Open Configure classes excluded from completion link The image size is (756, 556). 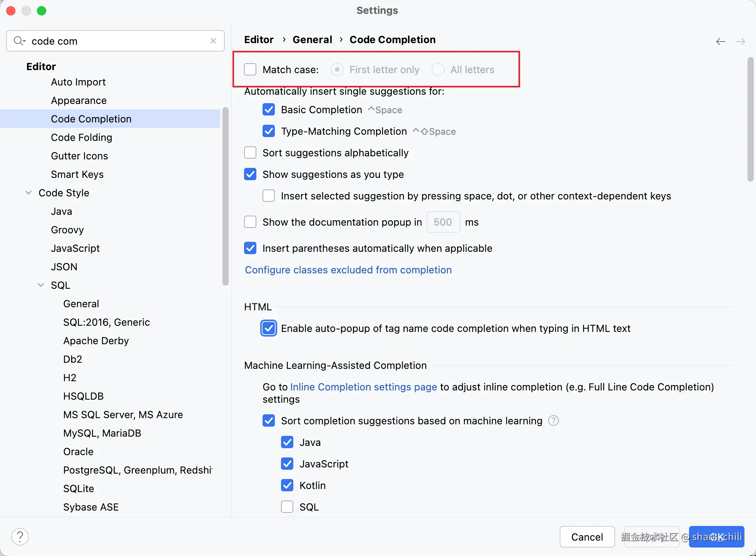tap(348, 270)
